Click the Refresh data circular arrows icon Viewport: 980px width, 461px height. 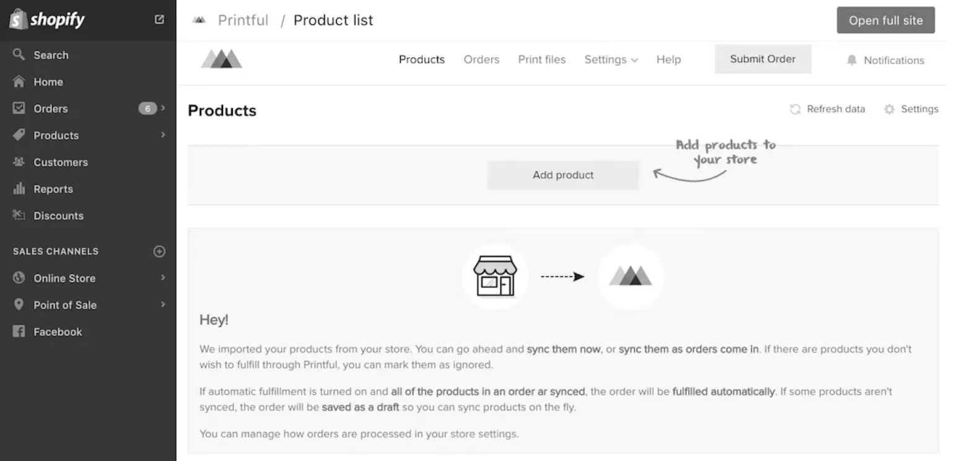(x=795, y=109)
